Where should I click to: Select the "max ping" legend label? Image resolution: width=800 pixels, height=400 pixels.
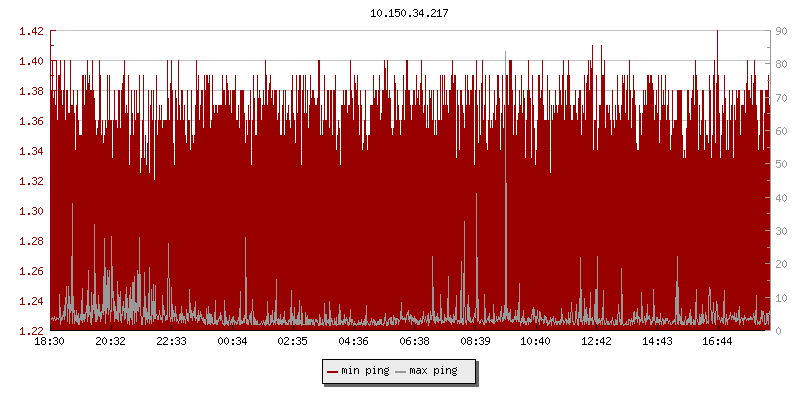pos(433,371)
